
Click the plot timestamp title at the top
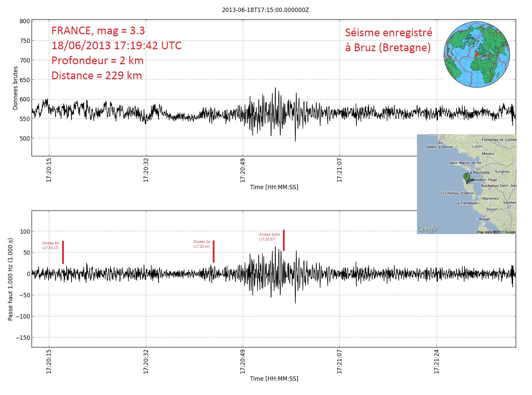pos(265,10)
